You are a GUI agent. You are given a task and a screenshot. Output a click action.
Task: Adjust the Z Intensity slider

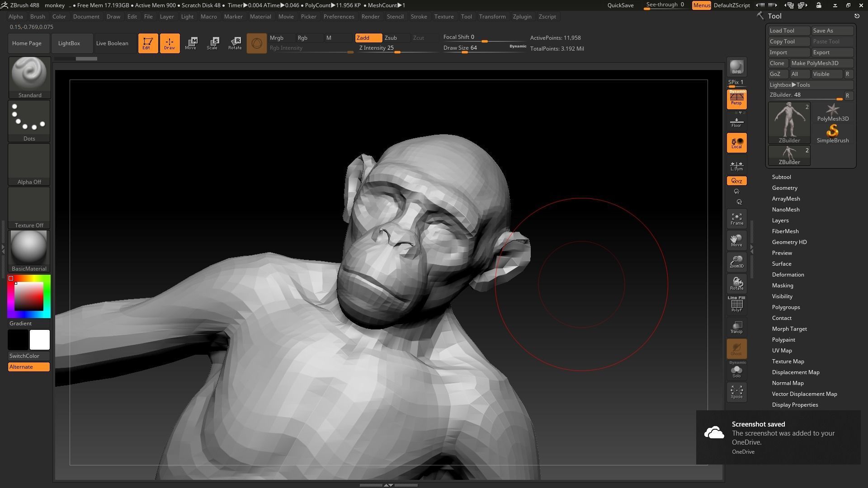click(x=397, y=48)
